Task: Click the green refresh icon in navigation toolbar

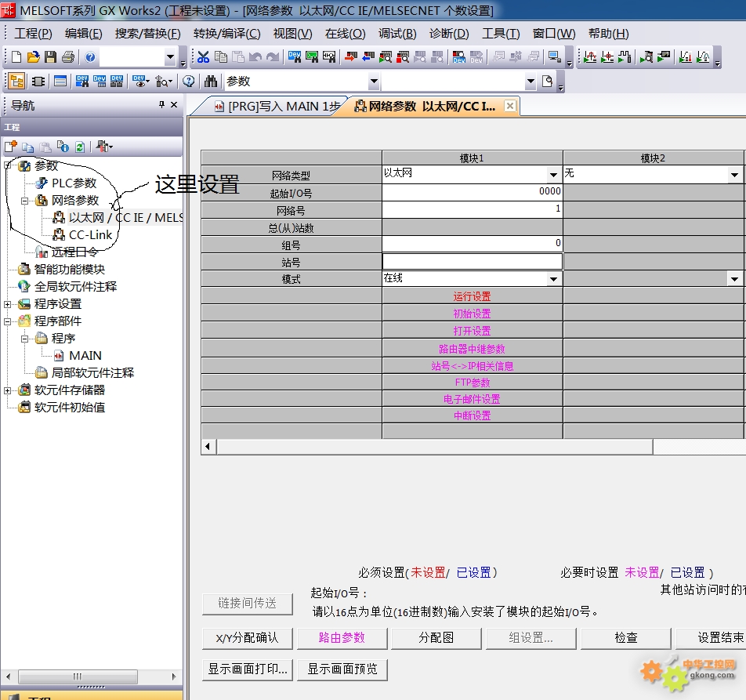Action: [x=80, y=147]
